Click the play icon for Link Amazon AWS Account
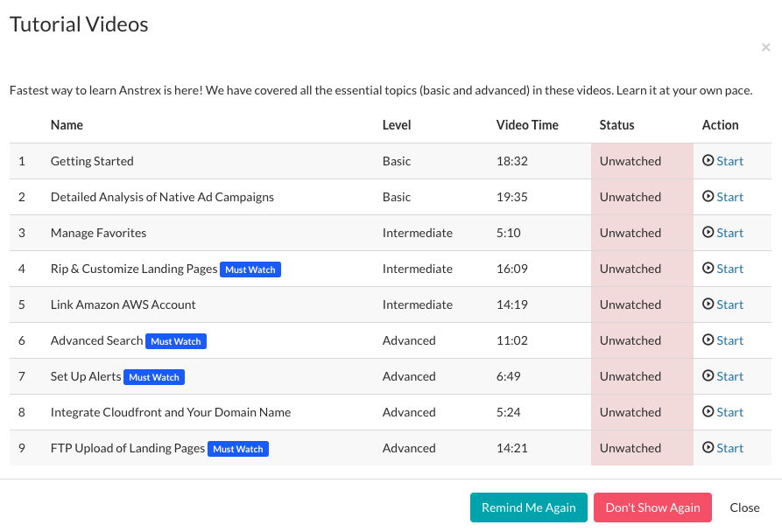Viewport: 782px width, 532px height. tap(708, 304)
